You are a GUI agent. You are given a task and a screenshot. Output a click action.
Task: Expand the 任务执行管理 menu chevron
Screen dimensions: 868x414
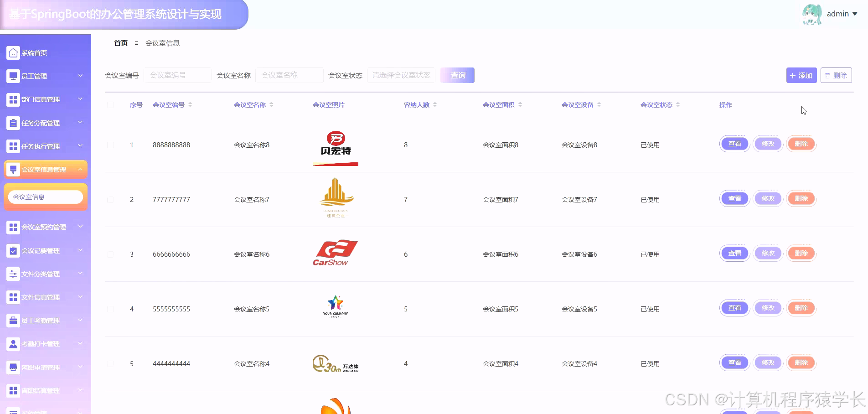tap(80, 145)
